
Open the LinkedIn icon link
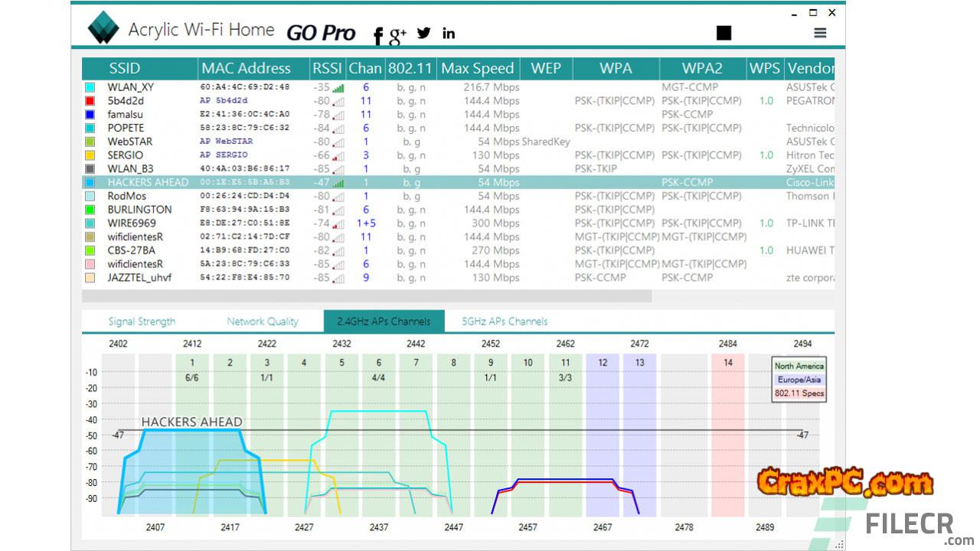pyautogui.click(x=449, y=33)
